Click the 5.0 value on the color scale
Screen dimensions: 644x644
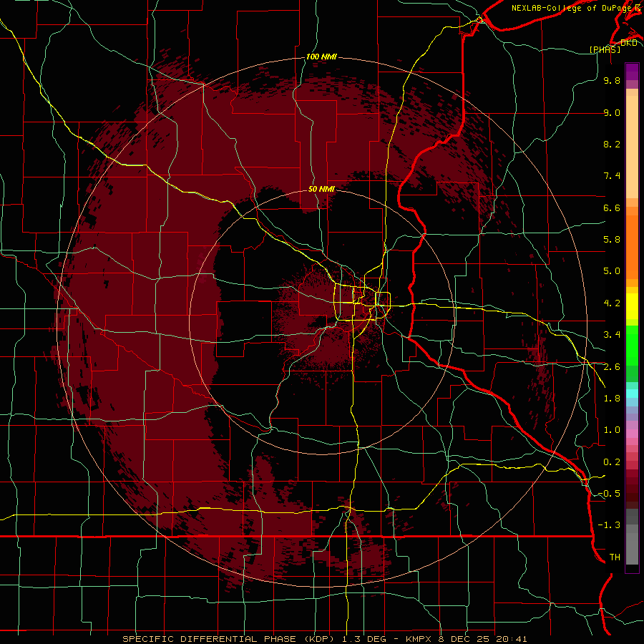coord(612,271)
